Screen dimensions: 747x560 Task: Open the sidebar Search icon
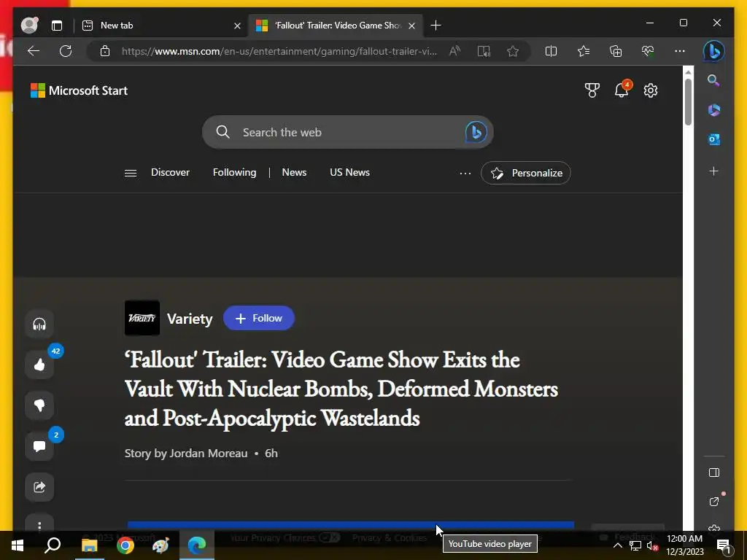click(x=713, y=80)
